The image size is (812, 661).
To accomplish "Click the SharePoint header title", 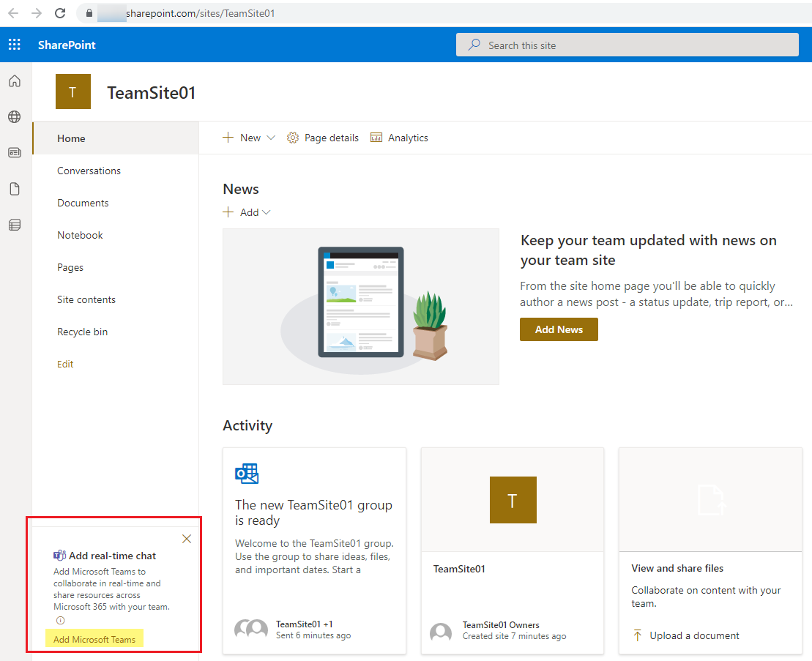I will [67, 45].
